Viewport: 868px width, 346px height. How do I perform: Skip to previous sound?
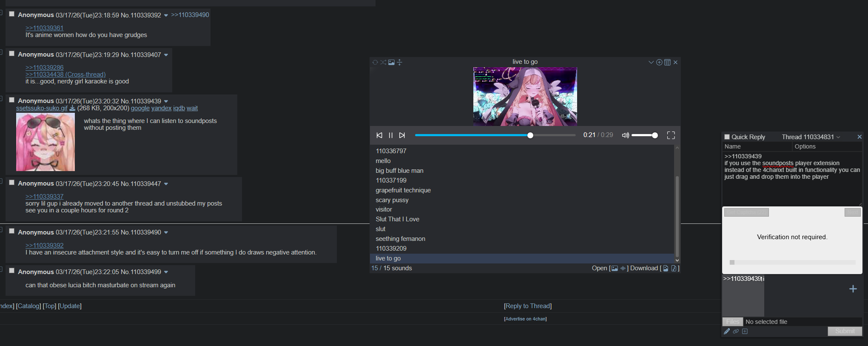click(379, 135)
